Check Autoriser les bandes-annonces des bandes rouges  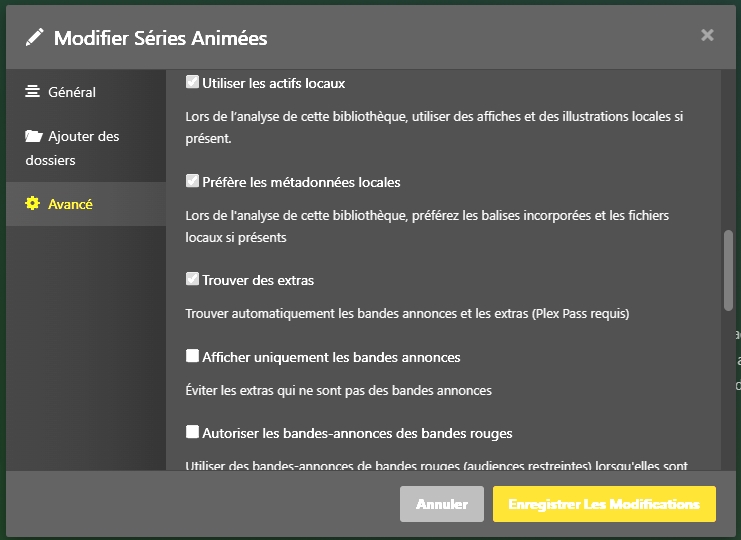pyautogui.click(x=193, y=432)
